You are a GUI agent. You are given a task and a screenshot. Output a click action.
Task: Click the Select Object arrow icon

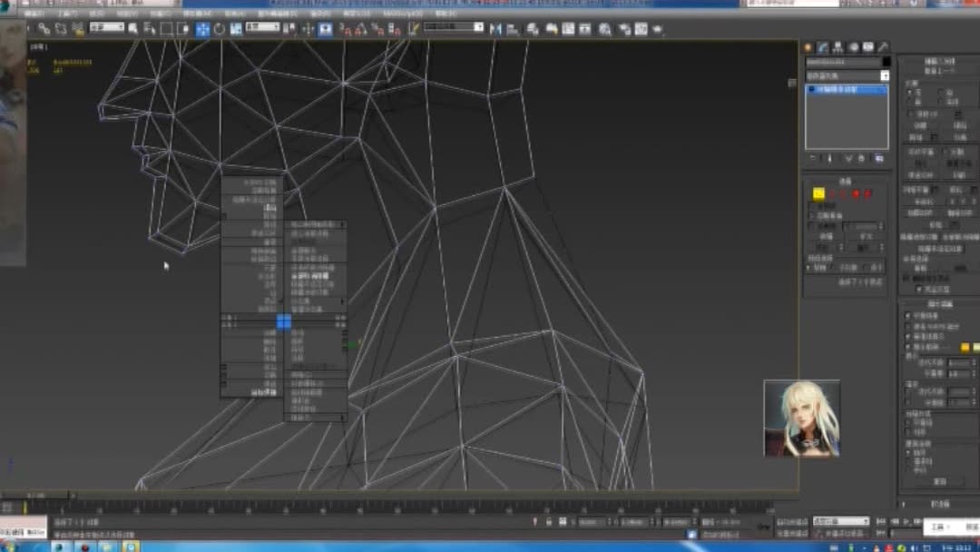click(132, 28)
